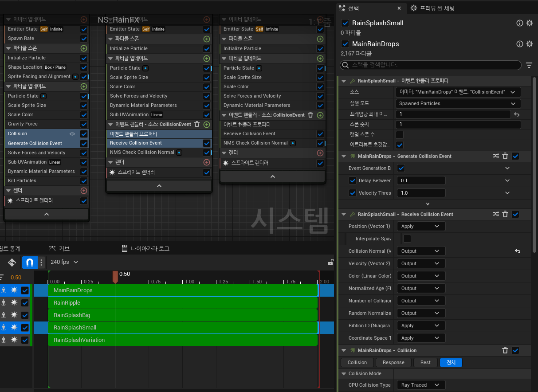The width and height of the screenshot is (538, 392).
Task: Open settings gear for MainRainDrops emitter
Action: 529,44
